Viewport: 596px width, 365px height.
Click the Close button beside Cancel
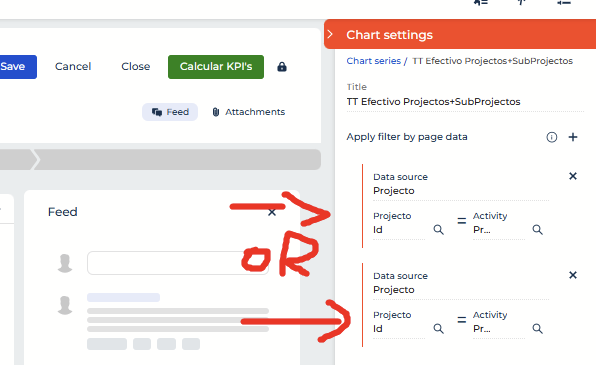[x=136, y=67]
